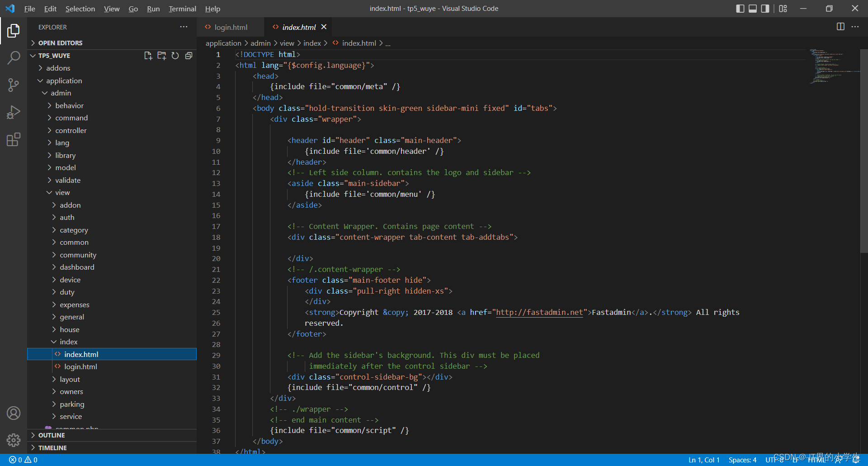
Task: Open the Edit menu
Action: point(50,9)
